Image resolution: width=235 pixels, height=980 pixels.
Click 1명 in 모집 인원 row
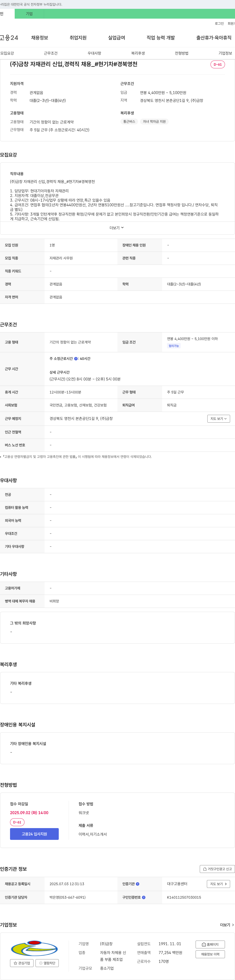click(x=52, y=245)
